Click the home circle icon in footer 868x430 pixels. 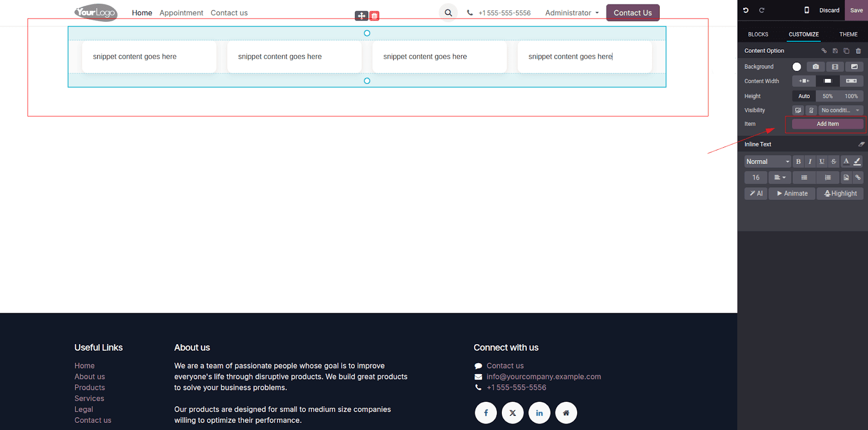coord(566,413)
